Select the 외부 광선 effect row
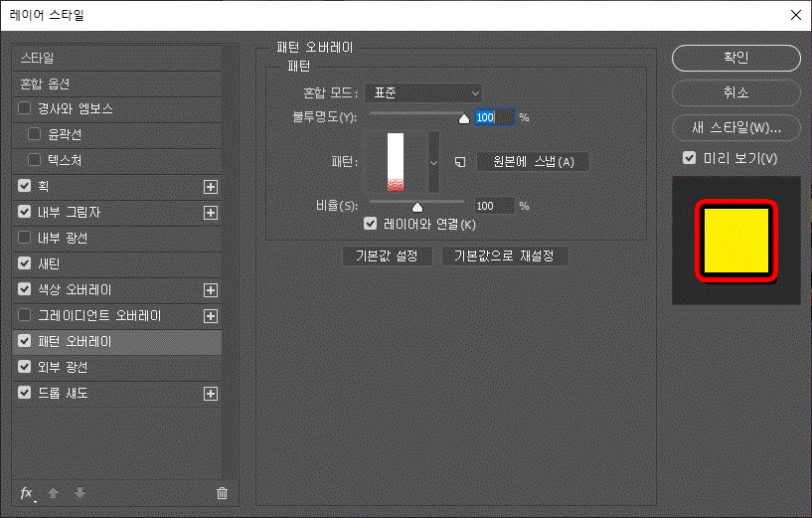 click(117, 368)
